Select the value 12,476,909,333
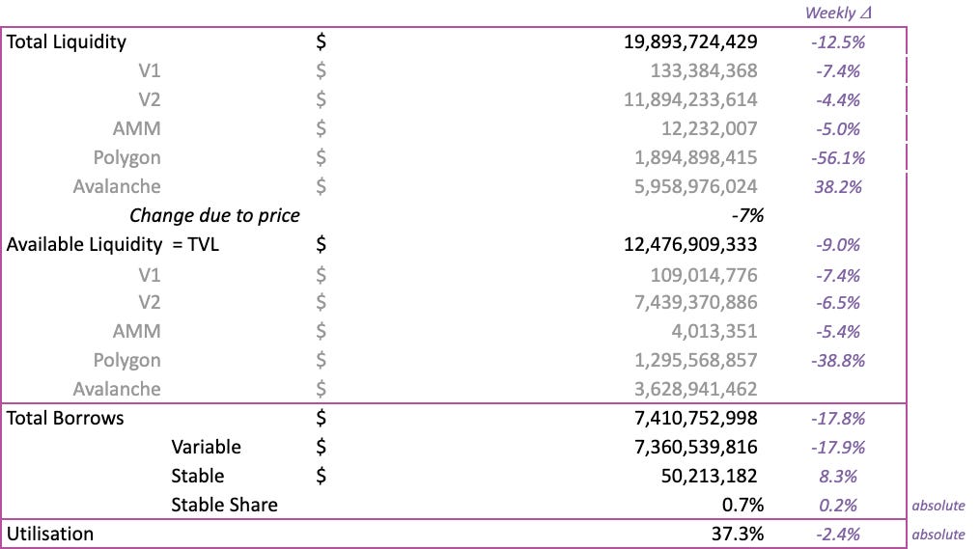980x549 pixels. point(690,244)
